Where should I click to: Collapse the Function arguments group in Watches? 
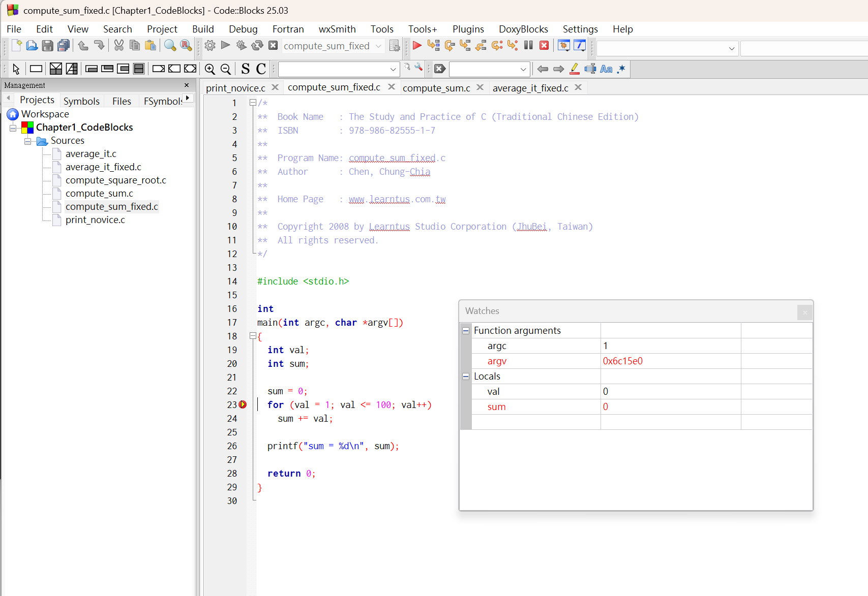coord(466,331)
